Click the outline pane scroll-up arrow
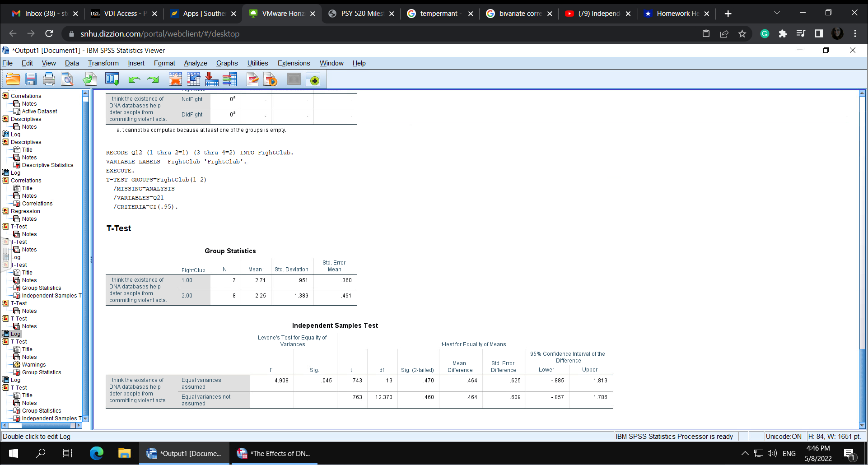The image size is (868, 465). 85,93
